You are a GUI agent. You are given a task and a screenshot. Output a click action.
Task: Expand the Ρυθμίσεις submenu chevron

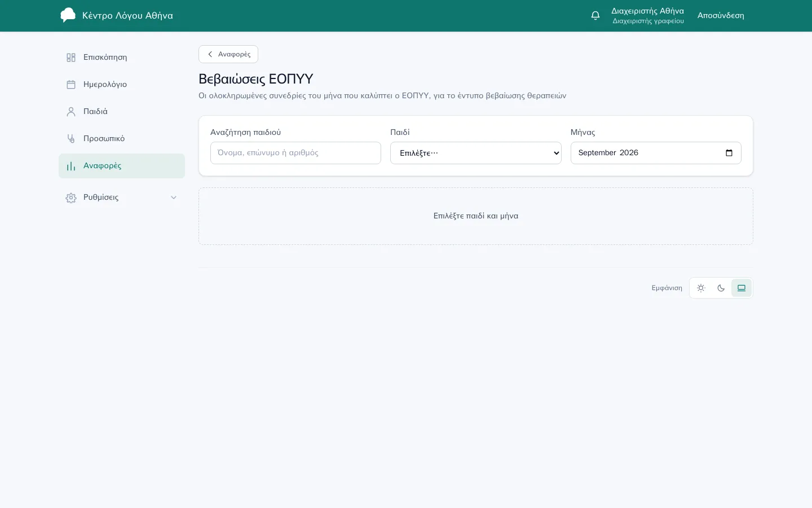(174, 198)
